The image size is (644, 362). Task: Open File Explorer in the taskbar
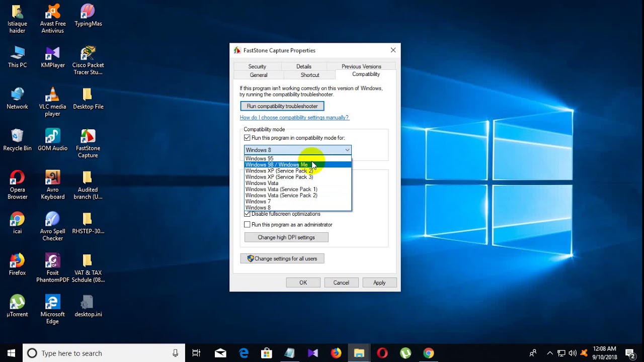[x=359, y=353]
